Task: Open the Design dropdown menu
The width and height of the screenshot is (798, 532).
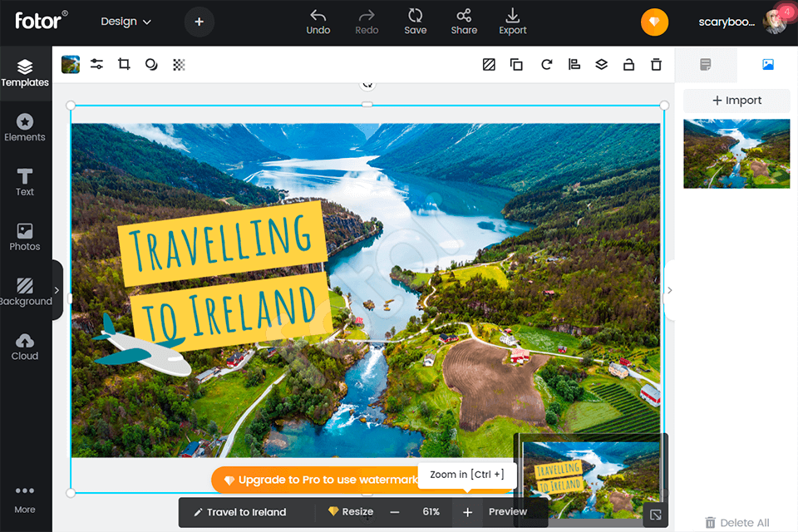Action: coord(126,22)
